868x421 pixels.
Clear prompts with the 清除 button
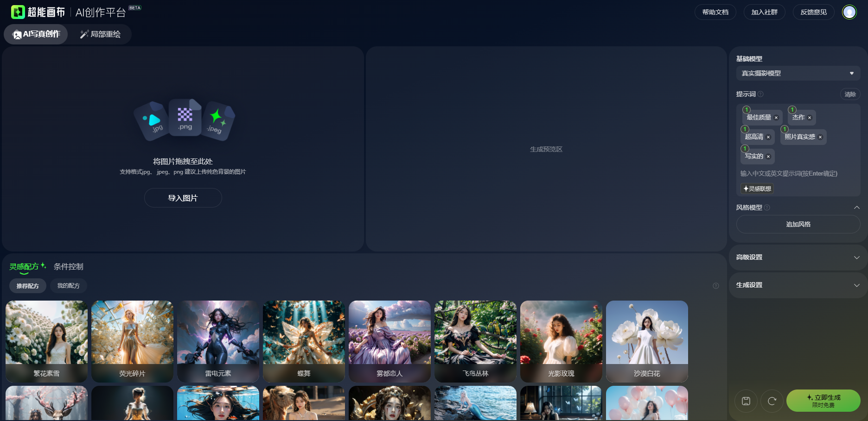850,94
